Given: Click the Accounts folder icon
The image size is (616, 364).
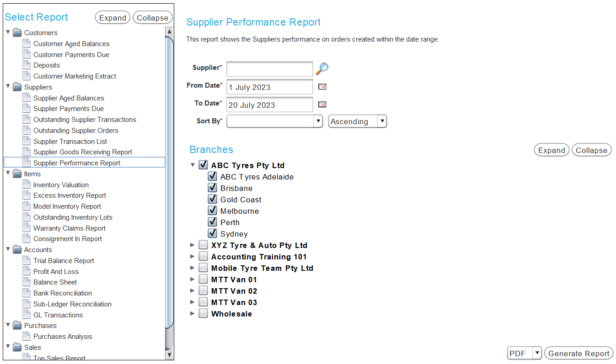Looking at the screenshot, I should (17, 250).
